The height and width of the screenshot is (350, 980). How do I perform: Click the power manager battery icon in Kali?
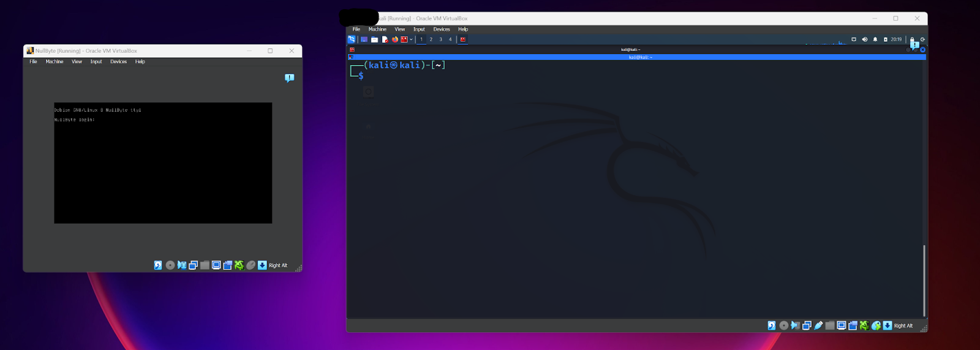tap(886, 39)
